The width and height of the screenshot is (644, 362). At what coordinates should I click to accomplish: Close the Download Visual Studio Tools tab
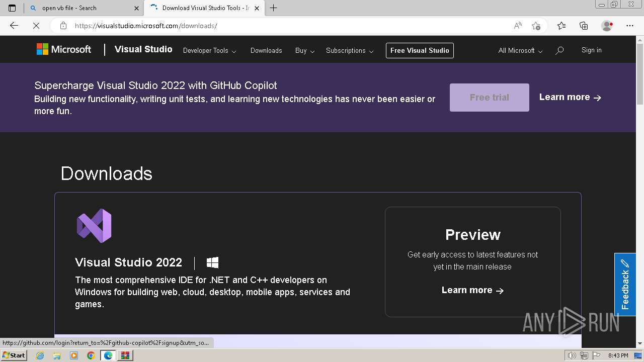point(257,8)
